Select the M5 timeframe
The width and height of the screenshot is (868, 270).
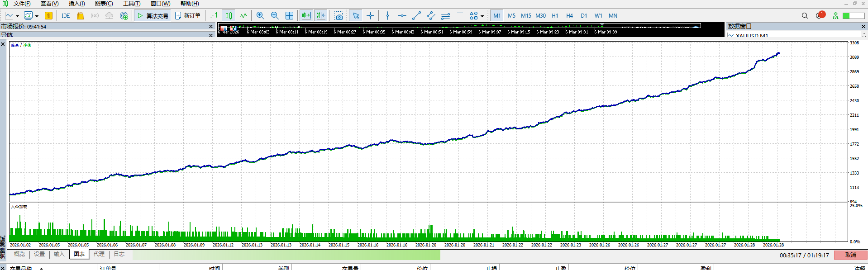[511, 16]
